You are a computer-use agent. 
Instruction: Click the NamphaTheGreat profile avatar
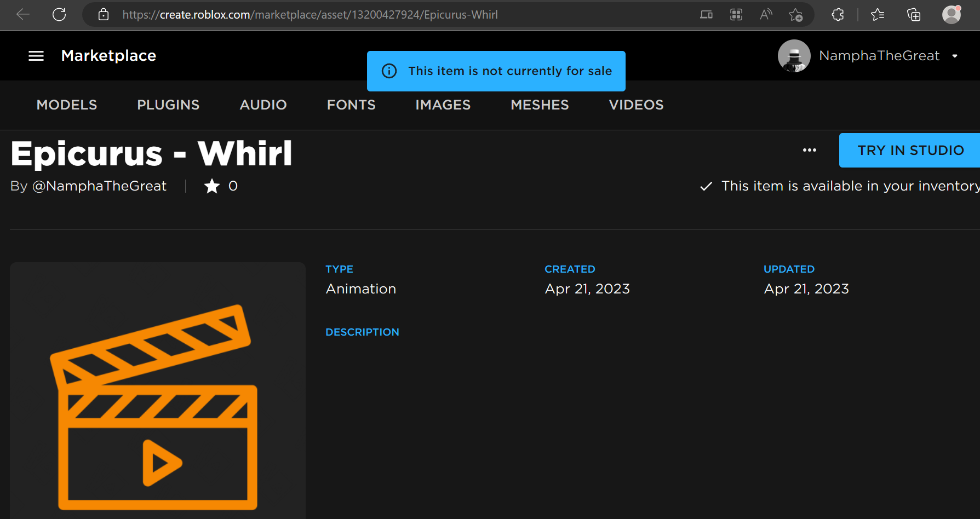(794, 56)
